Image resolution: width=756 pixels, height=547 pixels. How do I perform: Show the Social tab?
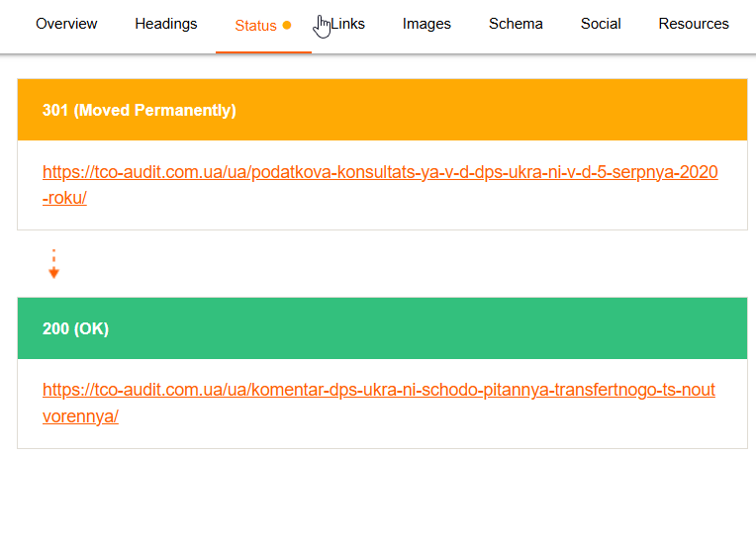coord(601,24)
